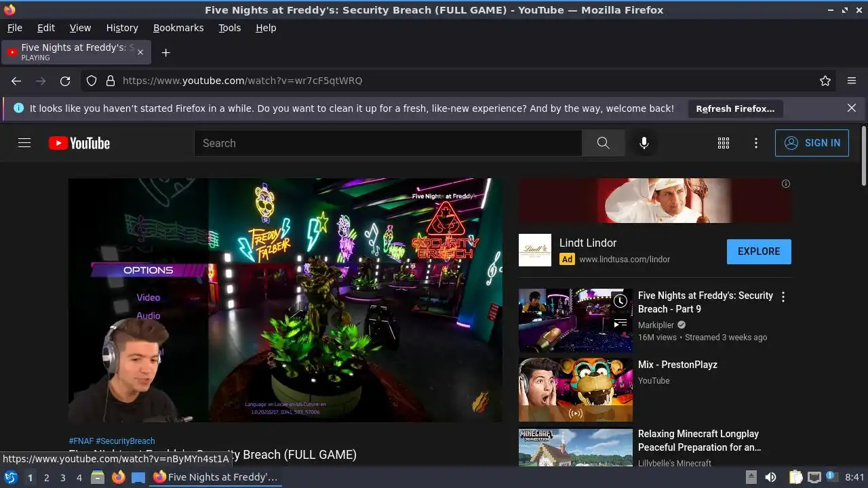Click the EXPLORE ad button

pos(759,251)
